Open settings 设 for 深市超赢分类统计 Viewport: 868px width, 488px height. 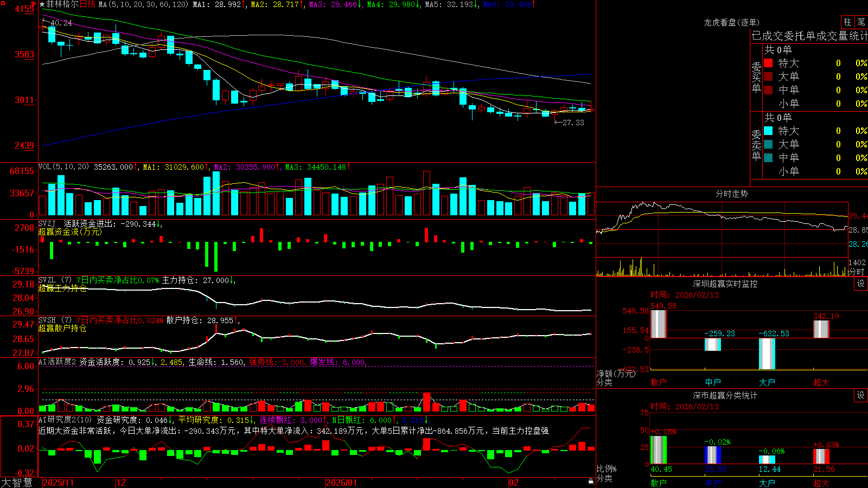(861, 395)
